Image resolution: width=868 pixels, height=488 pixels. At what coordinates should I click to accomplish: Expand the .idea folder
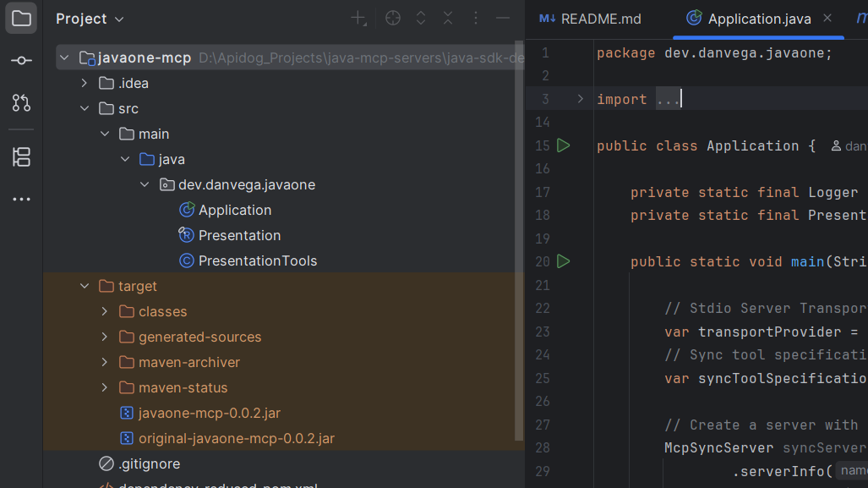85,83
